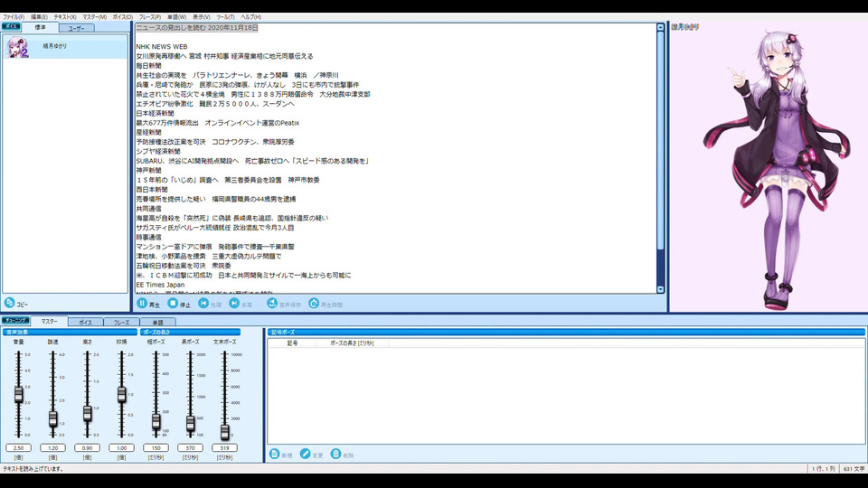This screenshot has height=488, width=868.
Task: Click the 'SUBARU、渋谷にAI開発拠点開設へ' headline line
Action: [253, 161]
